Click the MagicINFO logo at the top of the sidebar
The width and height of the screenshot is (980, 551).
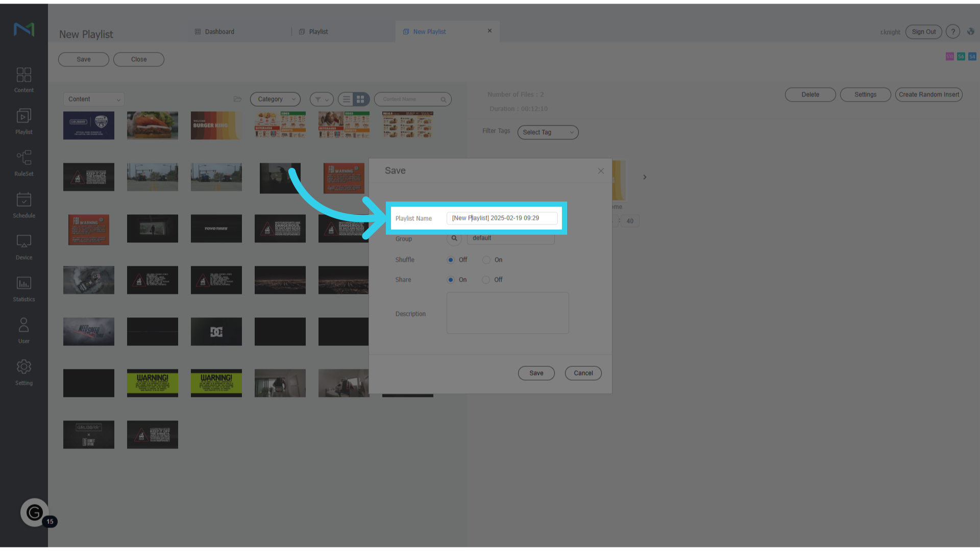pyautogui.click(x=24, y=30)
